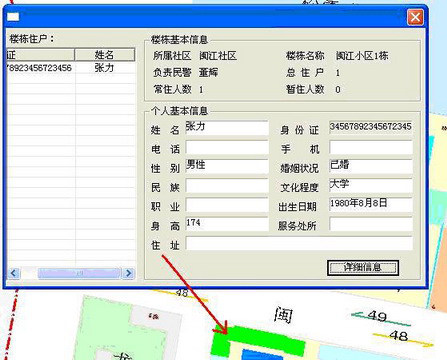Image resolution: width=447 pixels, height=360 pixels.
Task: Click the right scroll arrow of resident list
Action: 129,273
